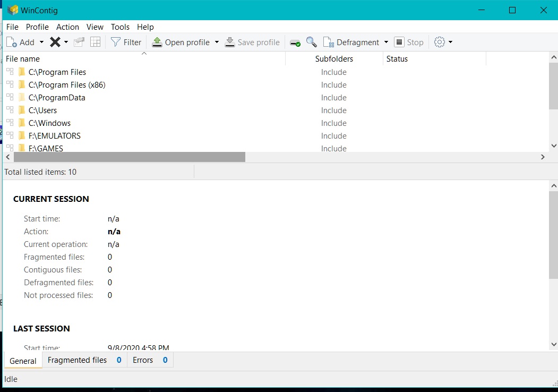Click the bold n/a Action value
The image size is (558, 392).
point(114,232)
